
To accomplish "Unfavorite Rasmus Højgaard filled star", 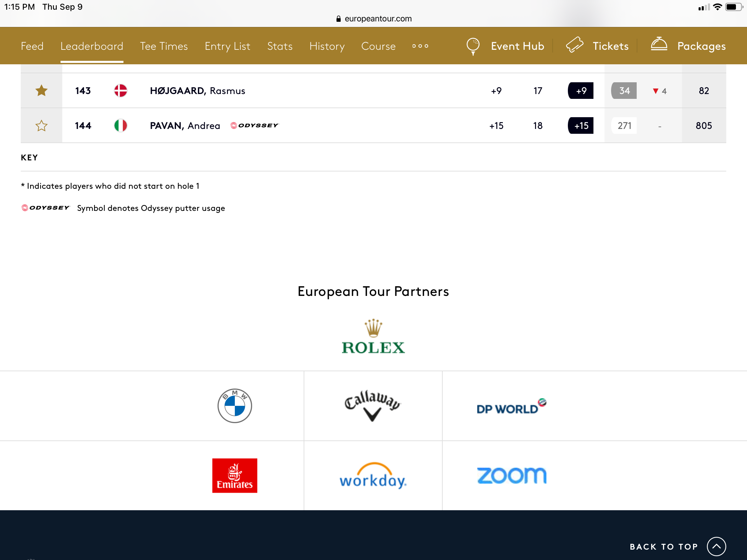I will (41, 91).
